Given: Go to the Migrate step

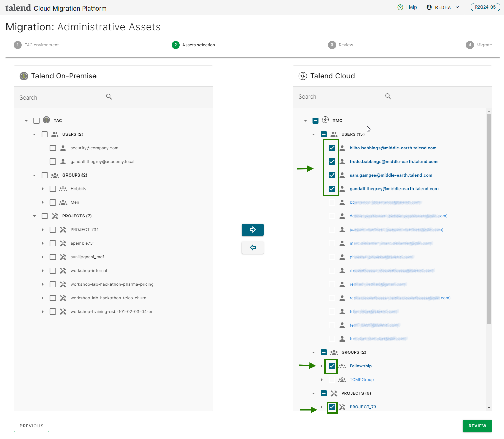Looking at the screenshot, I should [x=479, y=45].
